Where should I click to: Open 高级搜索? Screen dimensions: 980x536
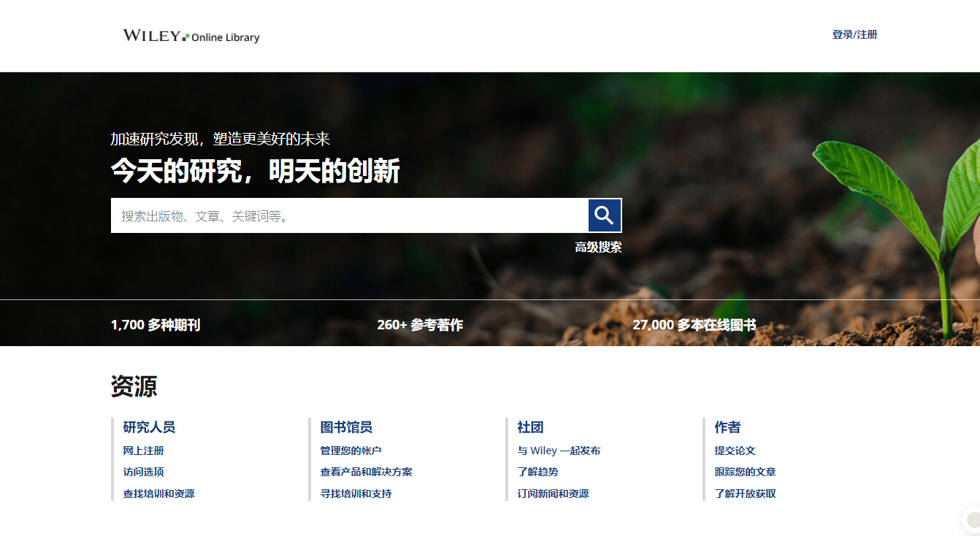click(x=597, y=247)
